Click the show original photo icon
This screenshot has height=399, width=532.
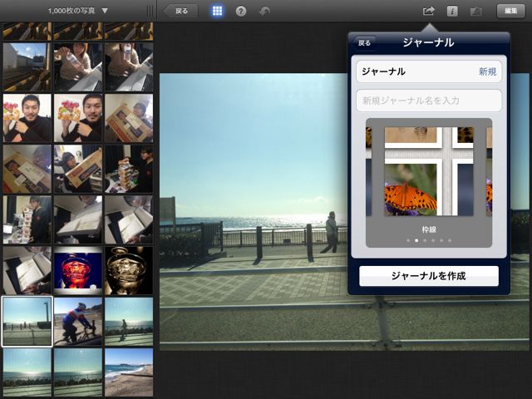(476, 12)
